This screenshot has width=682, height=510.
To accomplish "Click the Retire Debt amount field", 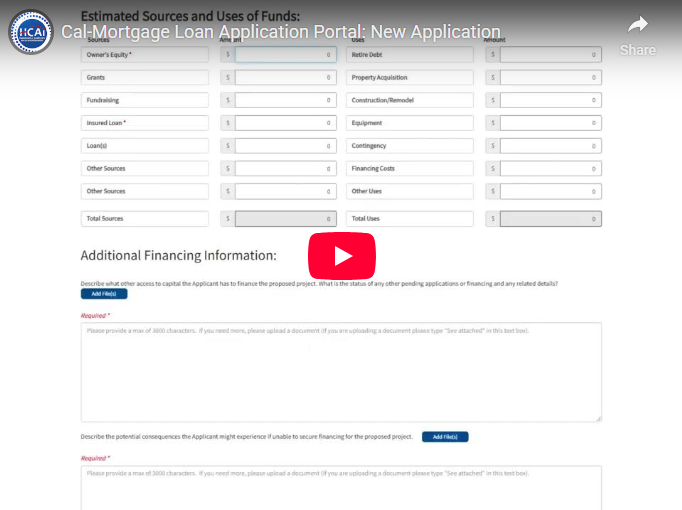I will coord(551,55).
